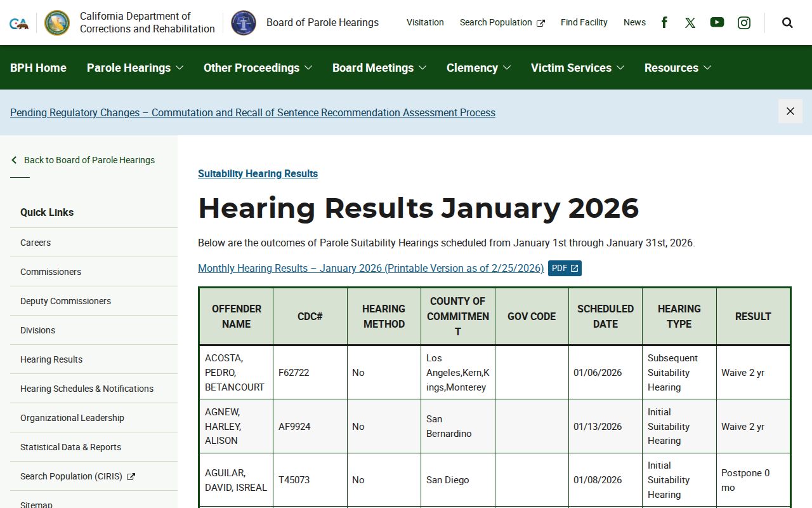Image resolution: width=812 pixels, height=508 pixels.
Task: Click the Board of Parole Hearings header text
Action: click(x=322, y=23)
